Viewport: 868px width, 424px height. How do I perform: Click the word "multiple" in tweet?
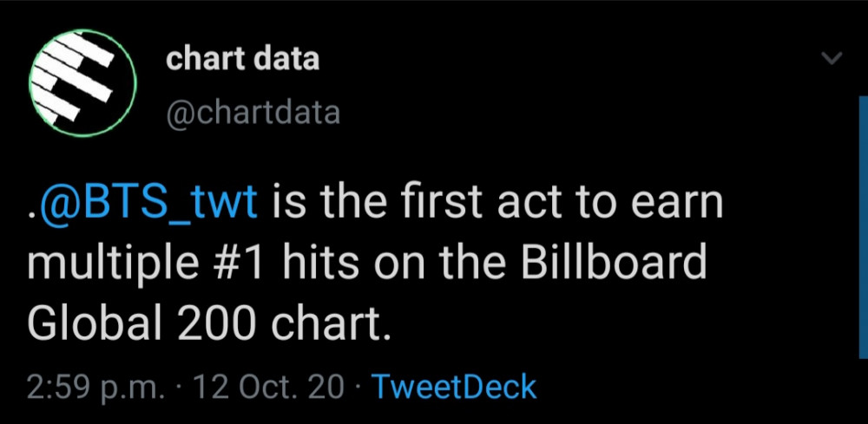114,265
